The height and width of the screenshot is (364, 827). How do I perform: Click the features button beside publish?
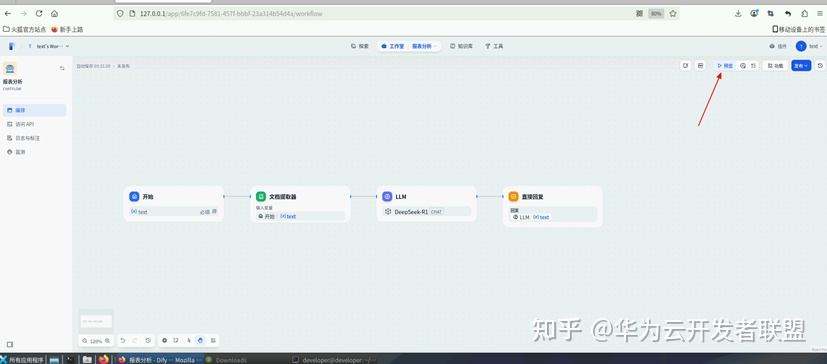click(x=775, y=65)
